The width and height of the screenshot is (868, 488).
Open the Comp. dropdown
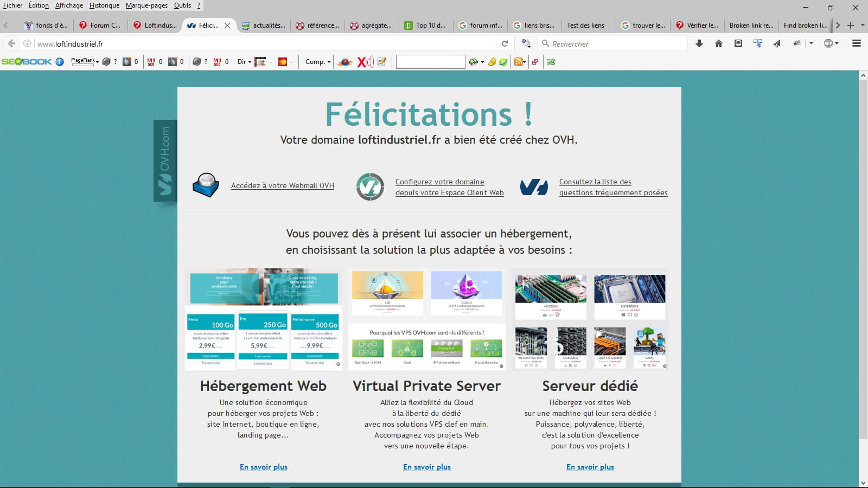318,62
